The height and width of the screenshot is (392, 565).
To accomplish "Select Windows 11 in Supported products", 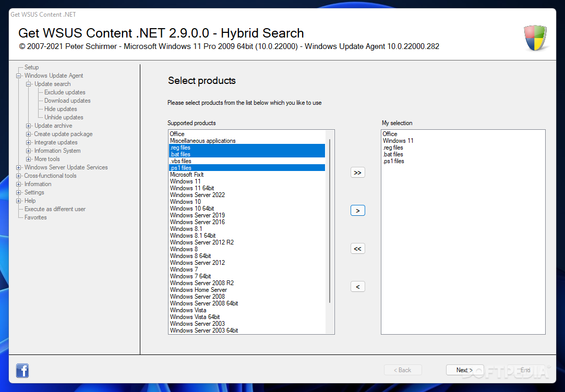I will pyautogui.click(x=247, y=181).
